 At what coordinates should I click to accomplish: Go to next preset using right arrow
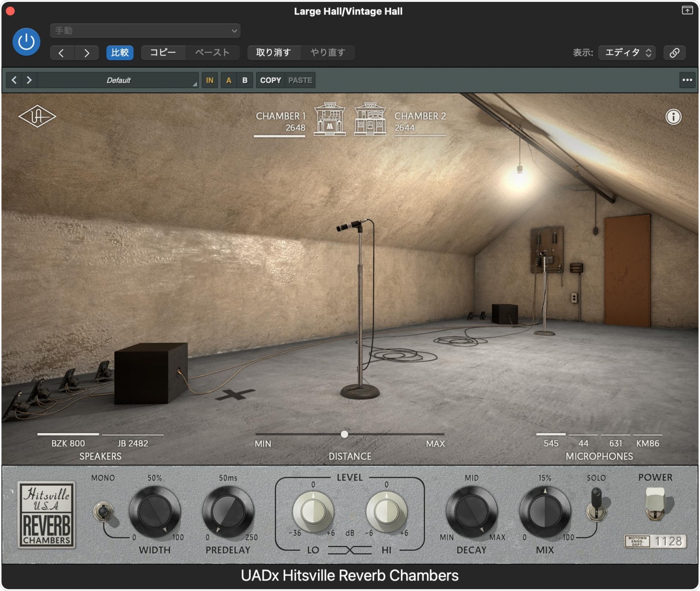click(x=29, y=80)
